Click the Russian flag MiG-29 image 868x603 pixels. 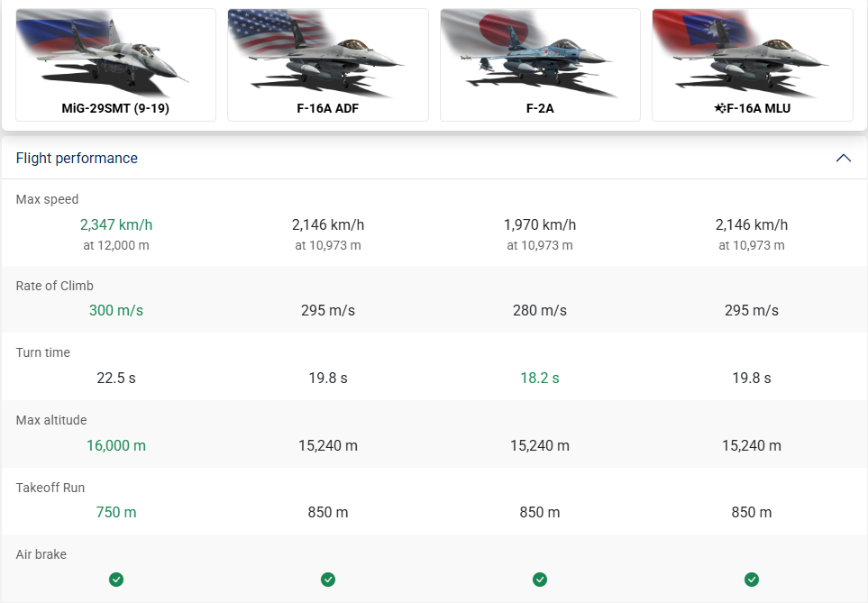coord(115,54)
